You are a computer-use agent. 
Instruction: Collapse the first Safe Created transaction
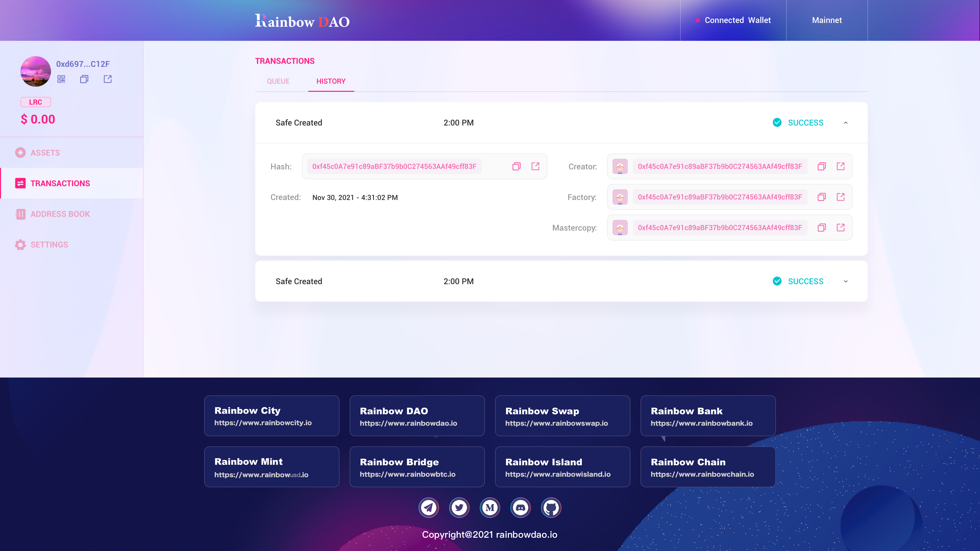[x=846, y=123]
